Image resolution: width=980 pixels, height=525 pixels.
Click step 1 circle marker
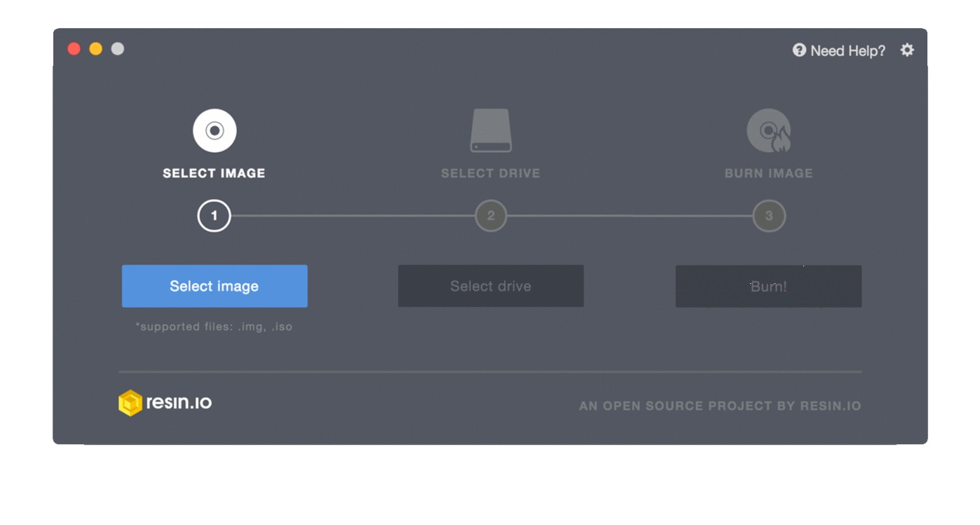[x=215, y=216]
